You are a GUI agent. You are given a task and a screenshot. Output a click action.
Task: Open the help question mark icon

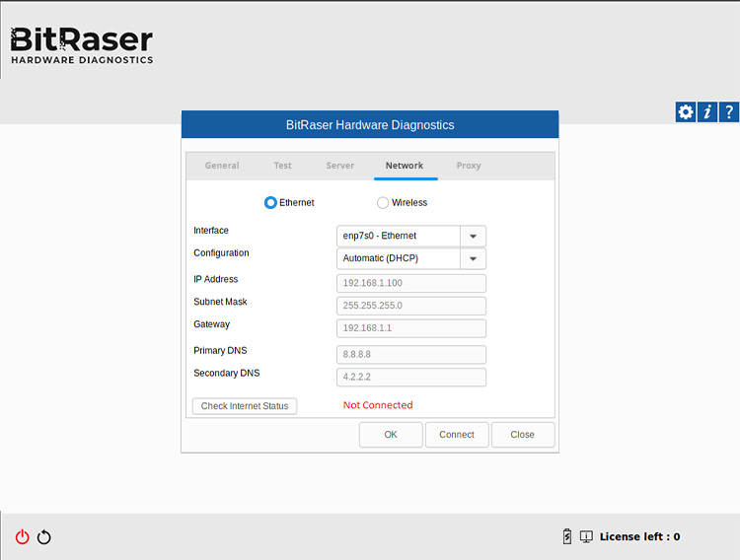729,112
